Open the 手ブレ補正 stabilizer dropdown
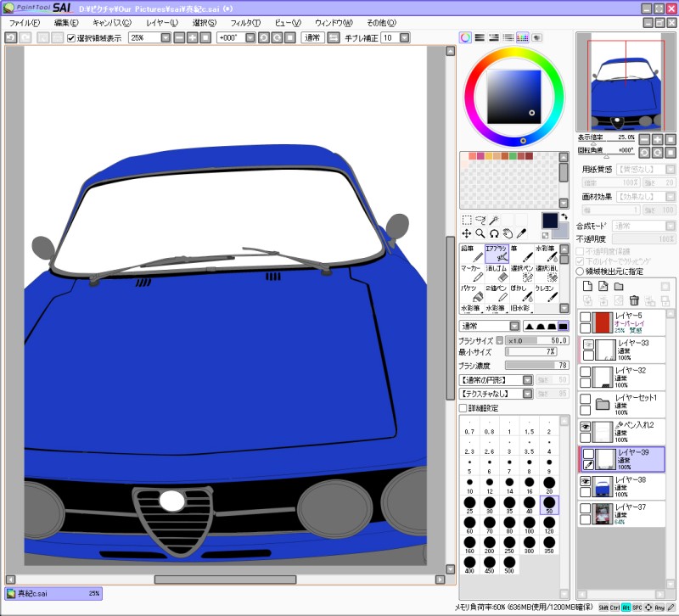Screen dimensions: 679x616 [405, 38]
